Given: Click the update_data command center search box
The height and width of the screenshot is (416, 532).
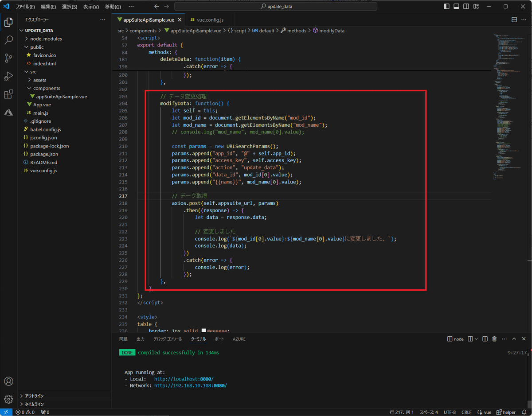Looking at the screenshot, I should tap(276, 7).
